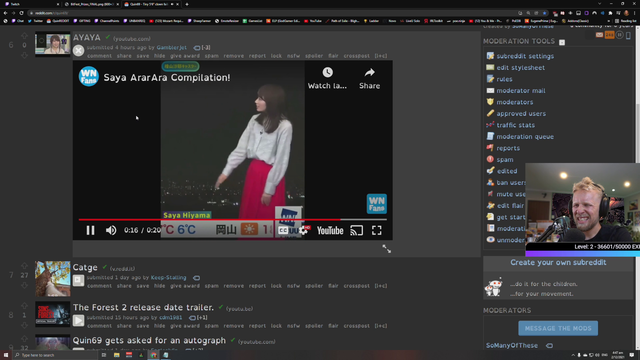
Task: Expand the Catge post media
Action: (78, 280)
